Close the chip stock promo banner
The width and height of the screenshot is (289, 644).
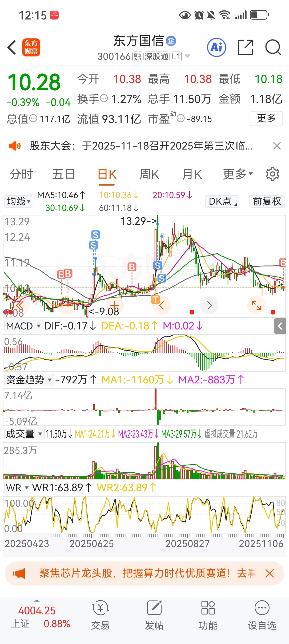click(x=270, y=574)
